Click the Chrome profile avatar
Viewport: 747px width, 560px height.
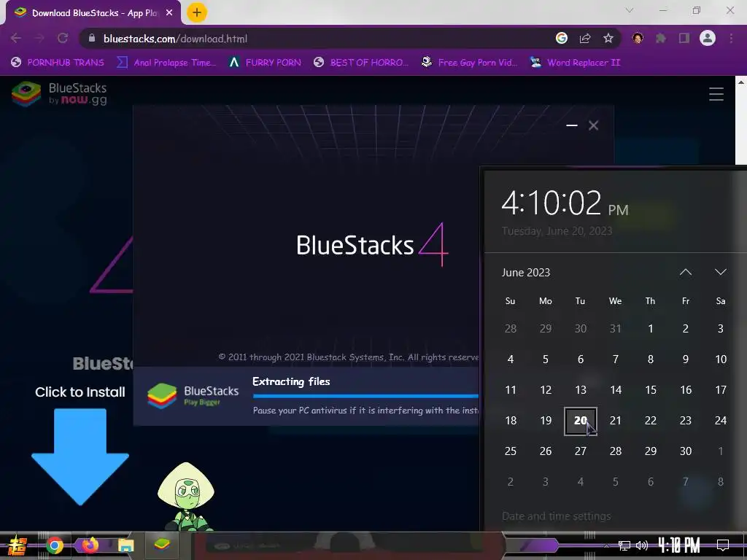pos(708,38)
